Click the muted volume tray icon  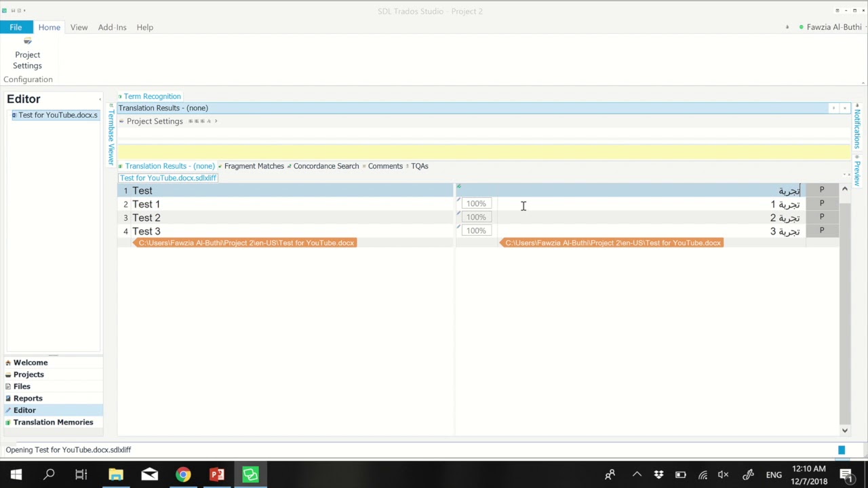coord(724,474)
